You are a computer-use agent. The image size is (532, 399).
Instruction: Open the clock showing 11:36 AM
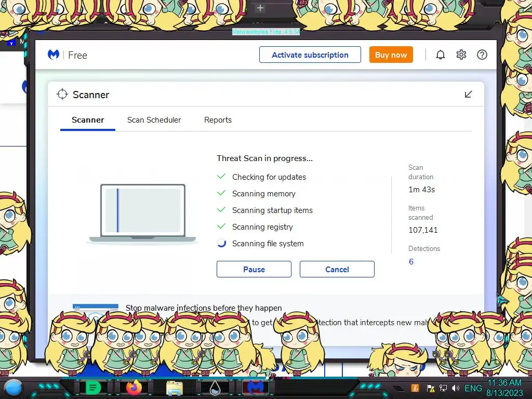pyautogui.click(x=504, y=388)
